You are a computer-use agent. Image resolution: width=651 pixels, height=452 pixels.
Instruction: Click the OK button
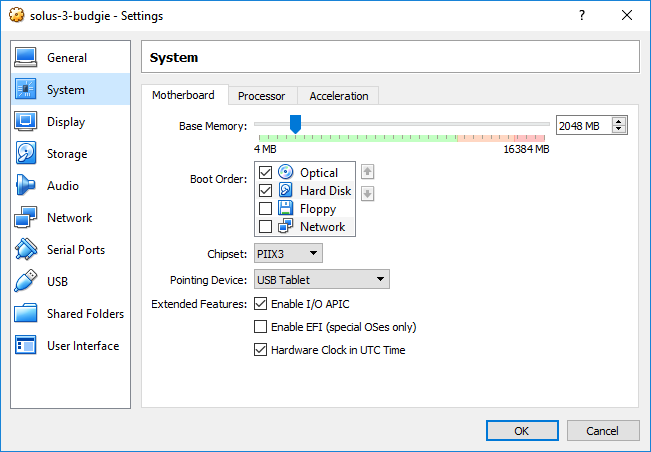522,430
